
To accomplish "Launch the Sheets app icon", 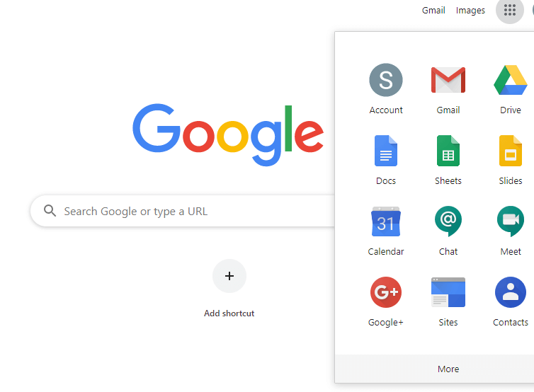I will pyautogui.click(x=448, y=151).
